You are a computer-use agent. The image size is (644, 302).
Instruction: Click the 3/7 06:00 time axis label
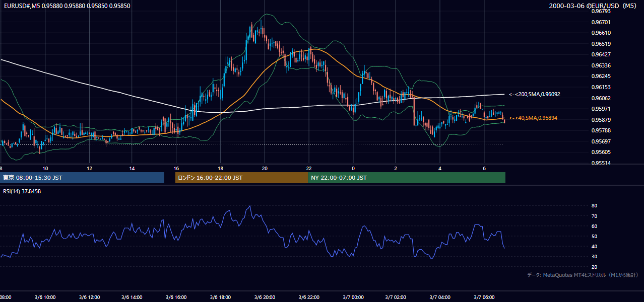click(x=484, y=297)
